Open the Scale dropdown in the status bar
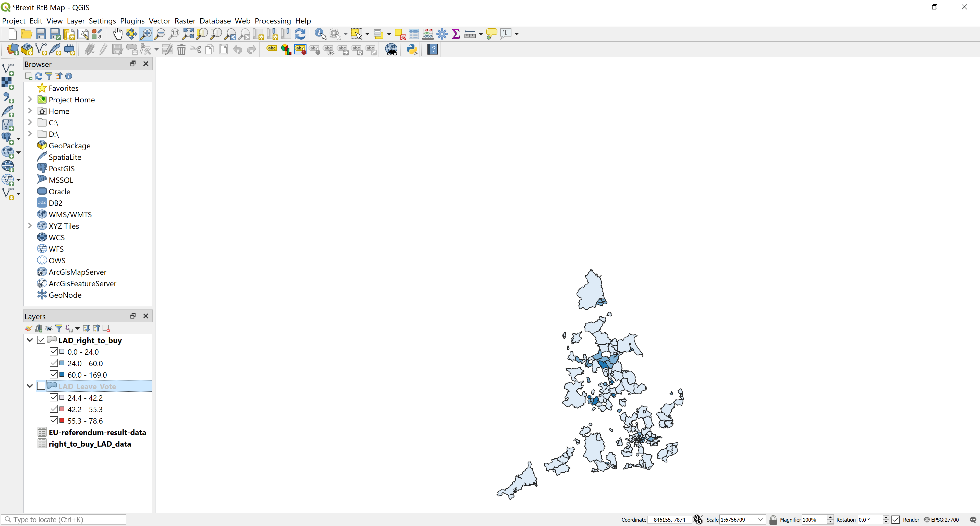 click(761, 520)
